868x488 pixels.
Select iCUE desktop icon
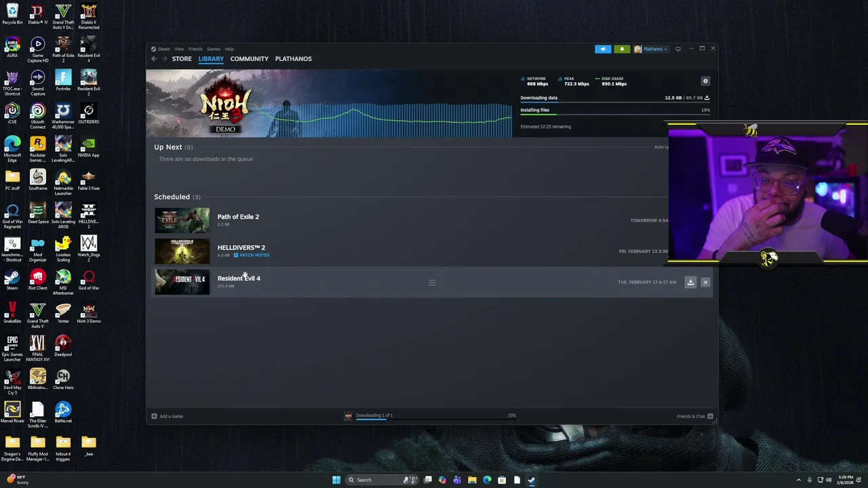point(12,115)
